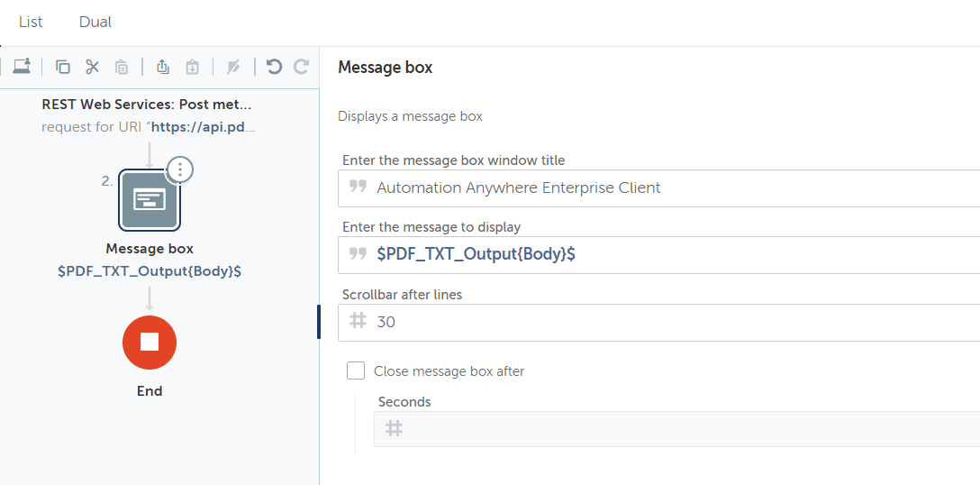Switch to the Dual view tab
Screen dimensions: 980x485
[x=95, y=22]
